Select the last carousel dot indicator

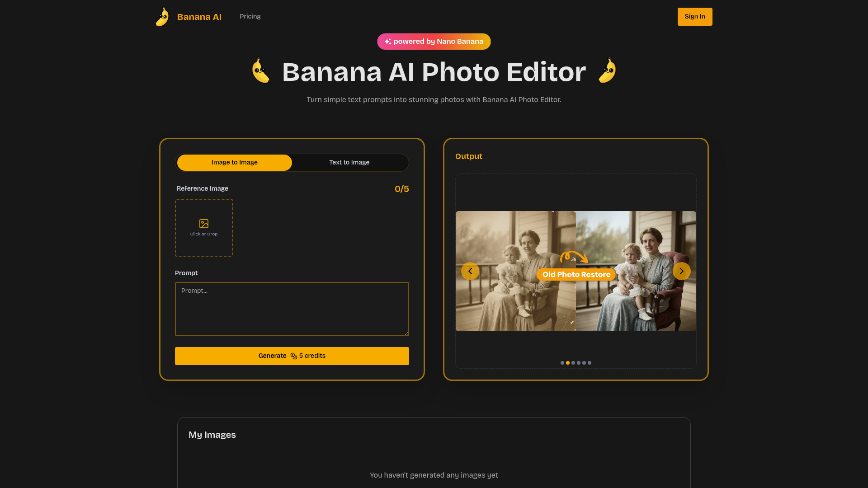590,363
